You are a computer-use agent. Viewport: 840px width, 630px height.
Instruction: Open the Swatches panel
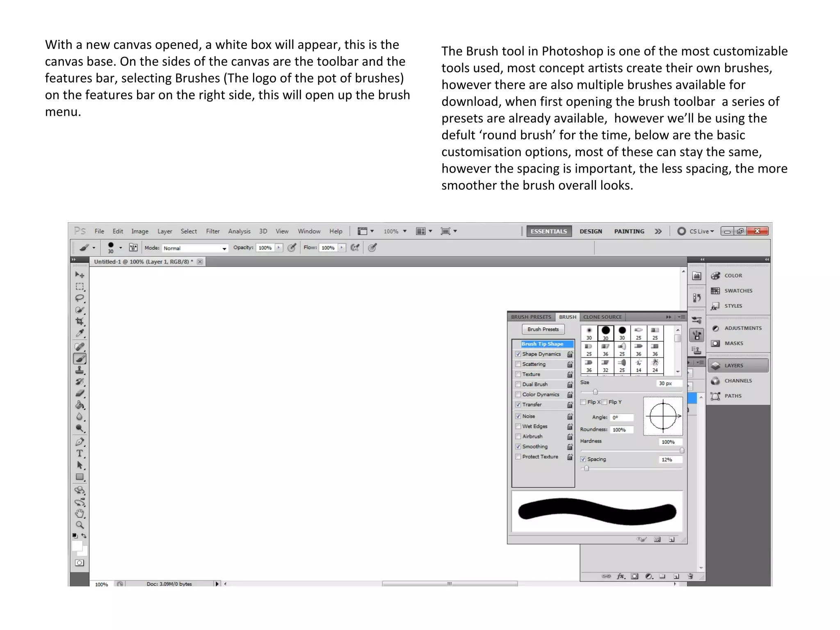(738, 291)
